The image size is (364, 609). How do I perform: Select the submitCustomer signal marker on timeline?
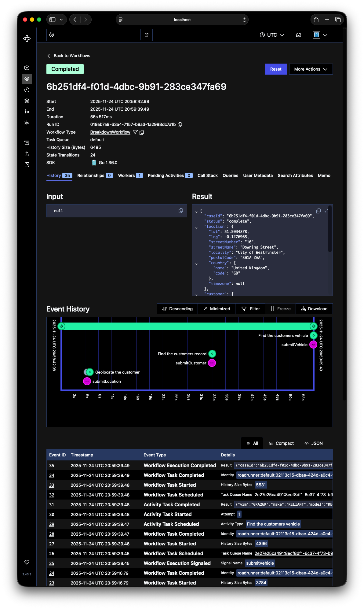tap(212, 363)
